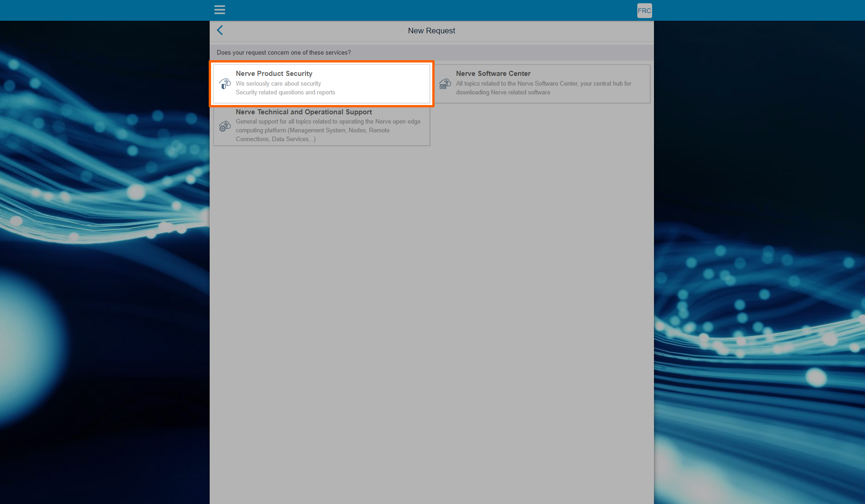Click the general support description paragraph
865x504 pixels.
(x=328, y=131)
